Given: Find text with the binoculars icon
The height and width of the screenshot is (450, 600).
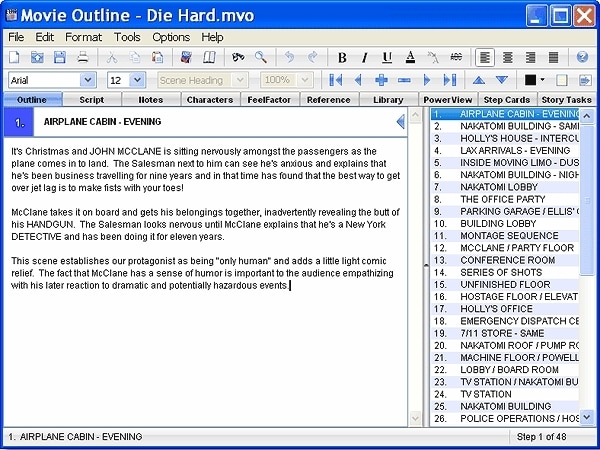Looking at the screenshot, I should tap(238, 57).
